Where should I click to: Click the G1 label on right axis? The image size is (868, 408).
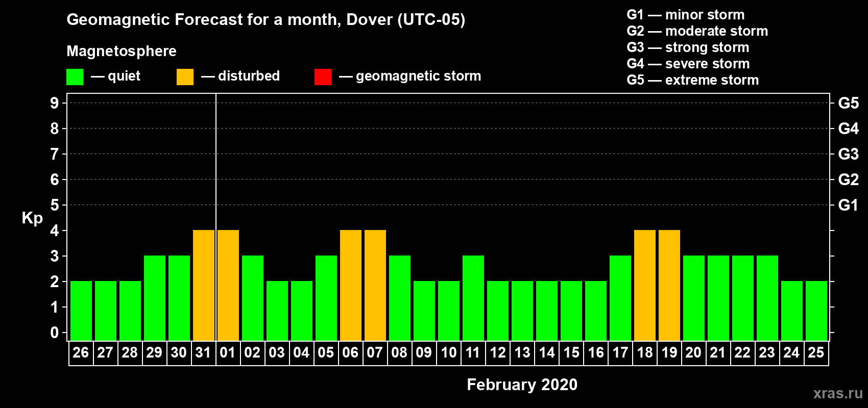click(x=848, y=205)
